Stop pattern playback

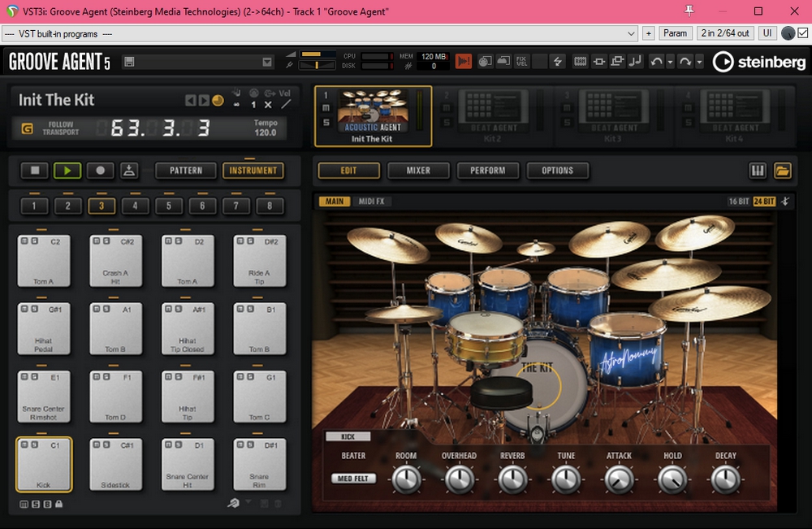click(35, 171)
